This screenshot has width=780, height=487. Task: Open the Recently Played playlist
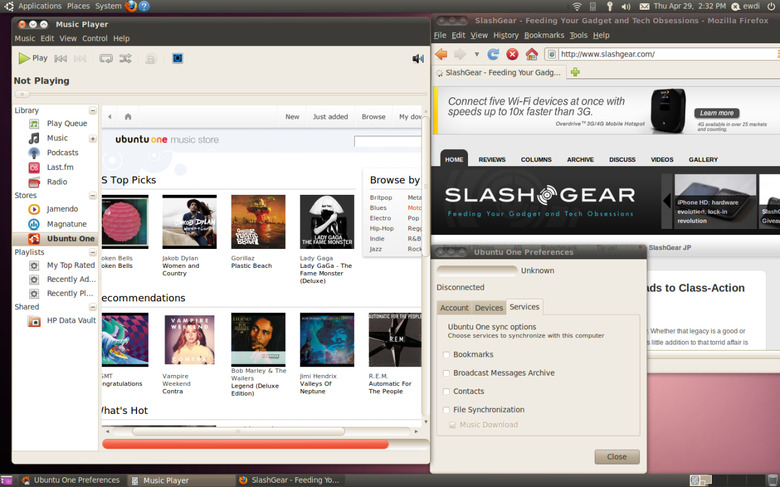[x=70, y=293]
